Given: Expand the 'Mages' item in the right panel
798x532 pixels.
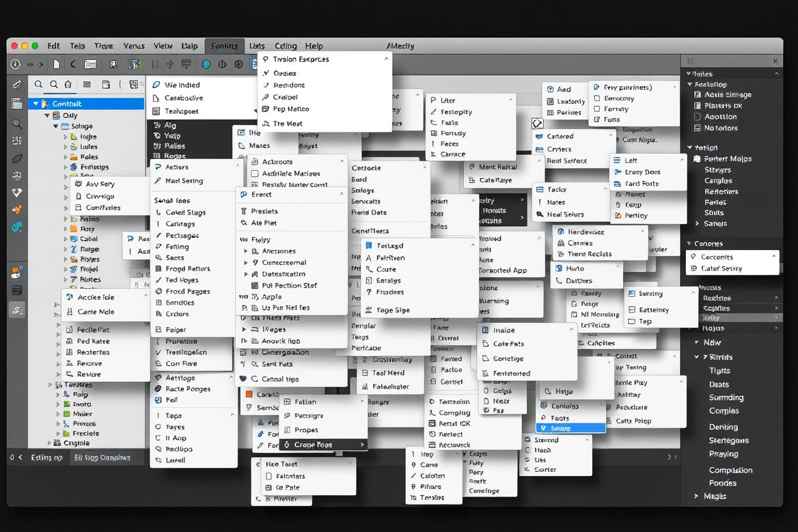Looking at the screenshot, I should pos(696,496).
